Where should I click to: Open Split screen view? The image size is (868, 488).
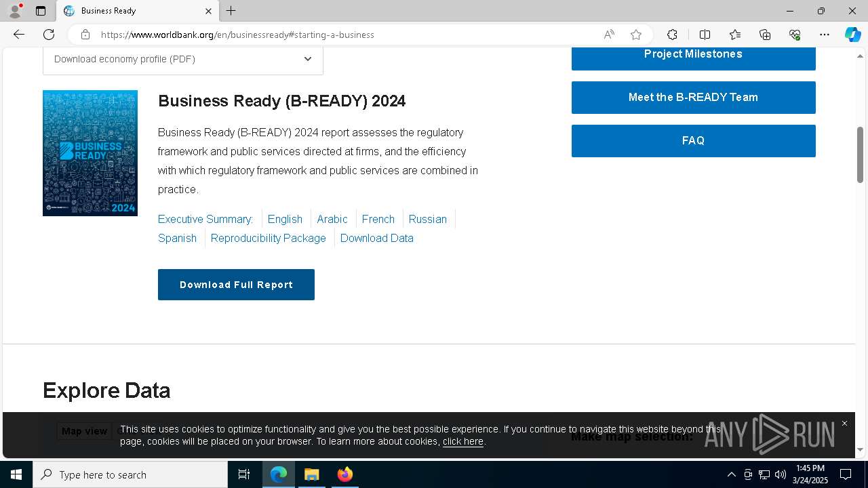[x=705, y=35]
